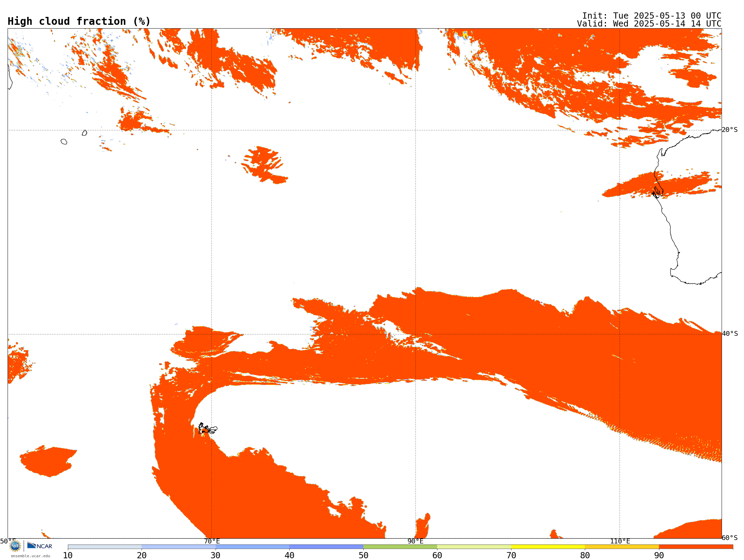Screen dimensions: 744x560
Task: Click the colorbar tick label 40
Action: (x=289, y=556)
